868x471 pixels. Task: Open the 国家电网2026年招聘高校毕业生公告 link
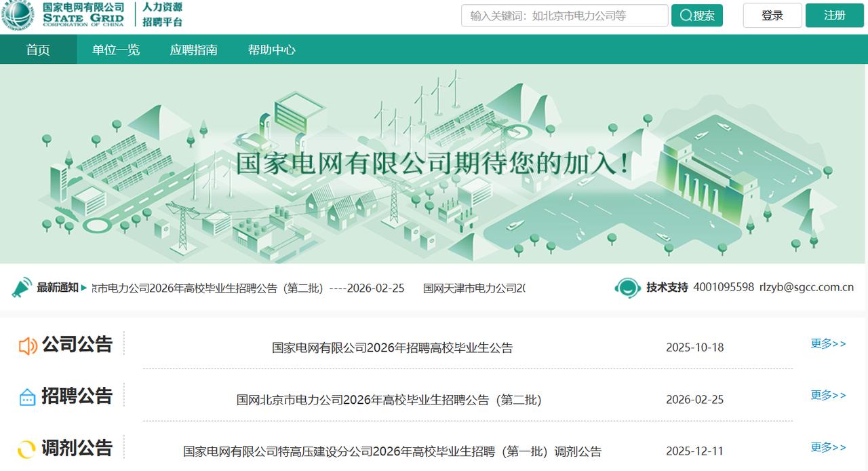[x=393, y=348]
